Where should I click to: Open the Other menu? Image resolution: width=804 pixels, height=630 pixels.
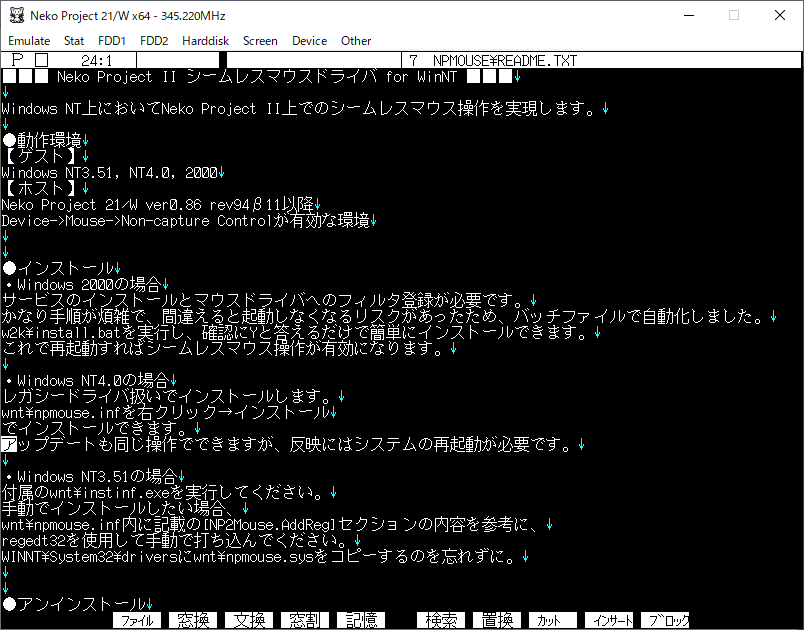pyautogui.click(x=356, y=41)
